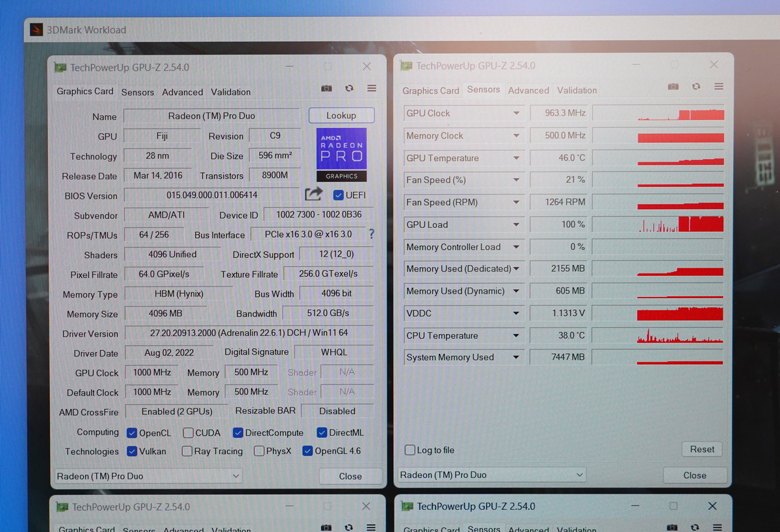Viewport: 780px width, 532px height.
Task: Click camera icon in bottom-right GPU-Z window
Action: (x=672, y=527)
